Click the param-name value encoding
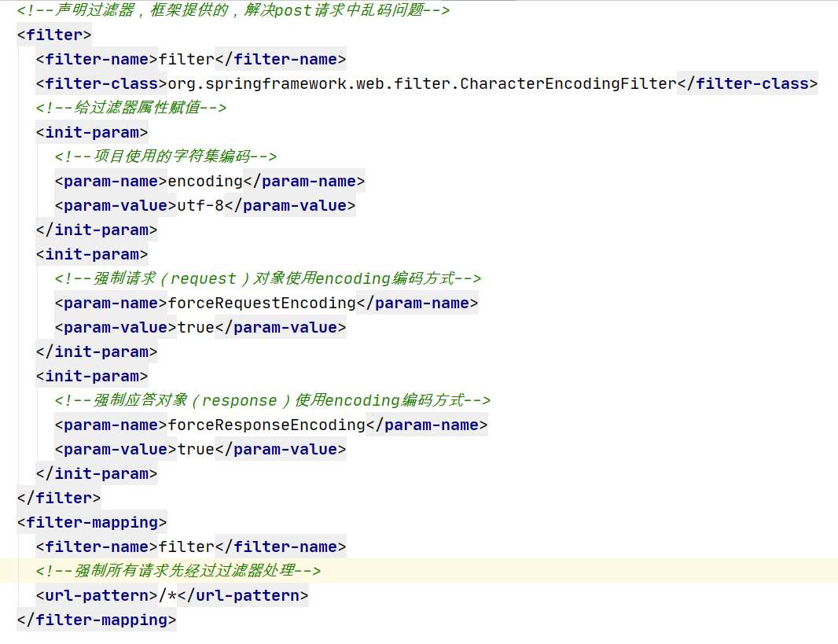 [x=205, y=181]
